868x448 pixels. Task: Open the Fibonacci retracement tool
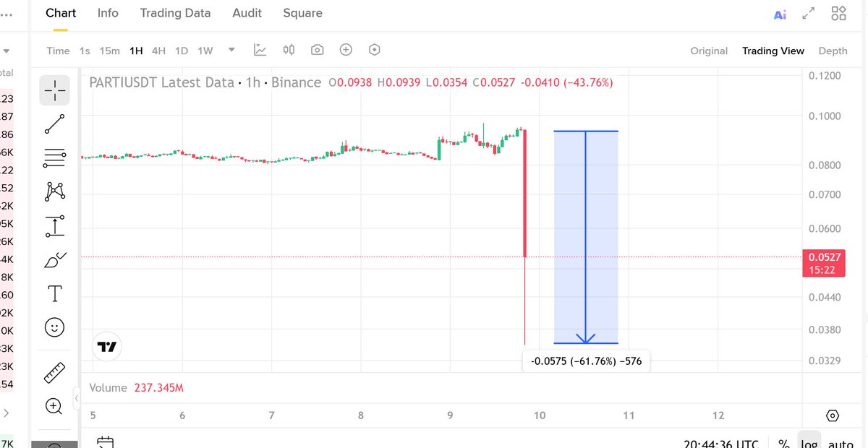pyautogui.click(x=55, y=157)
